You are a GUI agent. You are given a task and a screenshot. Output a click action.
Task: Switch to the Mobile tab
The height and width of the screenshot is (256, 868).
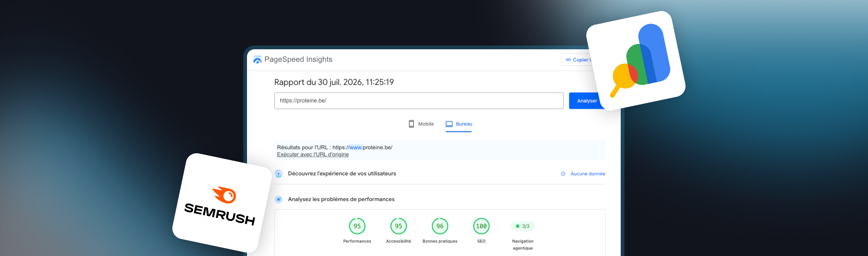pyautogui.click(x=421, y=124)
